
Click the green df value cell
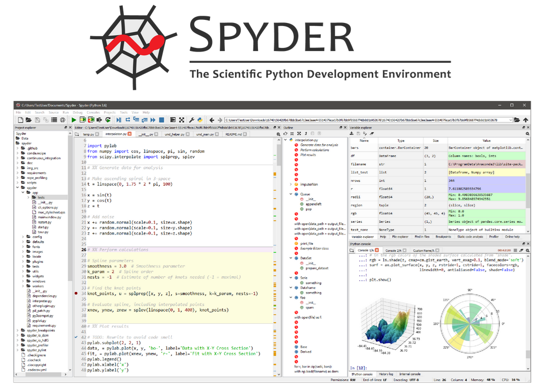[486, 156]
